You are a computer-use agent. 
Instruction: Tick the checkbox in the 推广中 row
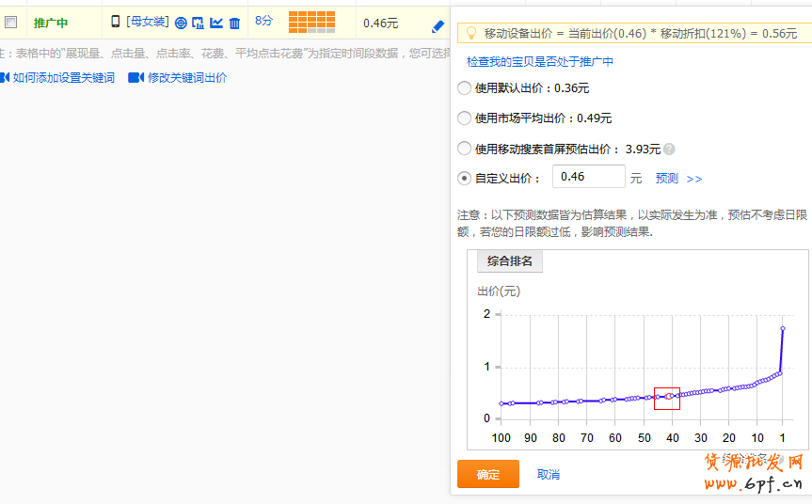[11, 23]
